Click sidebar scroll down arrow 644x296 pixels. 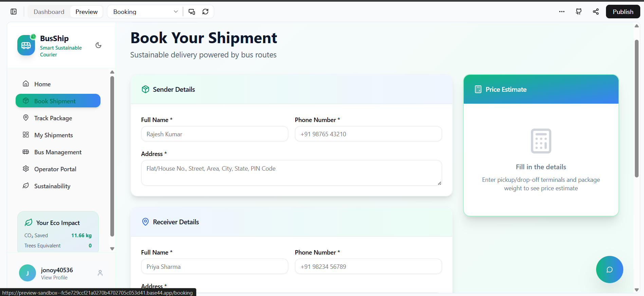(x=112, y=249)
